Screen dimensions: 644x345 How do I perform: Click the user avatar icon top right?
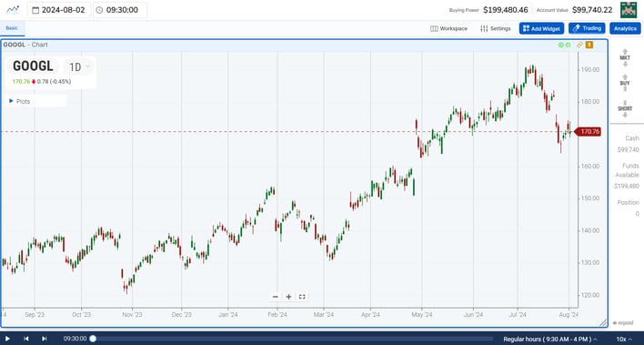click(x=629, y=10)
